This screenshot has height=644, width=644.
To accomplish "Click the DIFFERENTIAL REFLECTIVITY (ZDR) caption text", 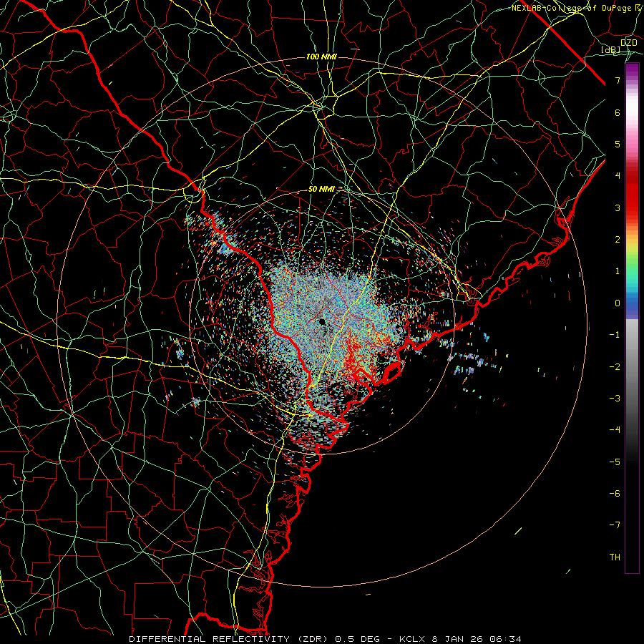I will point(230,639).
